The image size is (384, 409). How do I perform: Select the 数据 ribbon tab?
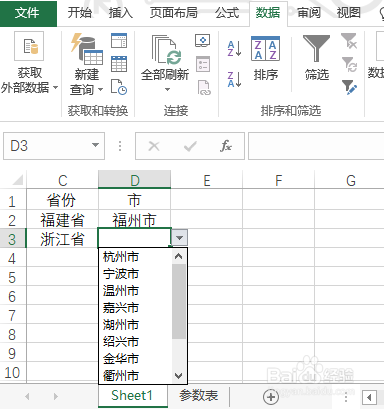pos(268,13)
